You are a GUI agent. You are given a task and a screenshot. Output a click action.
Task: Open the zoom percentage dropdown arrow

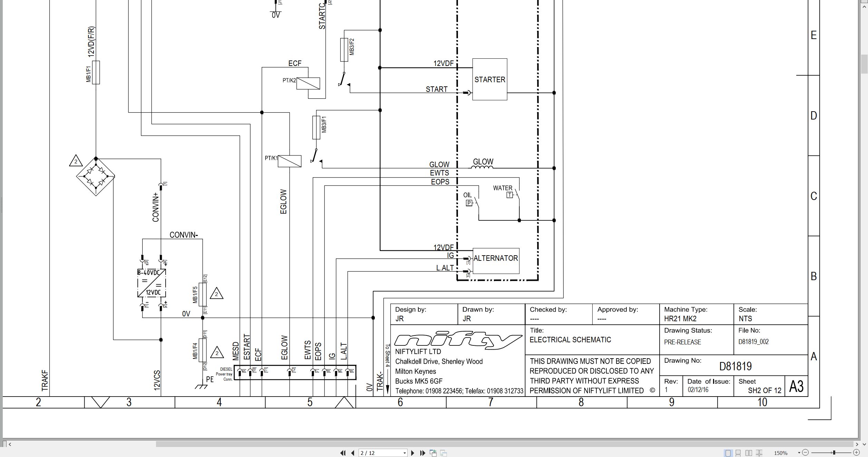pos(799,453)
